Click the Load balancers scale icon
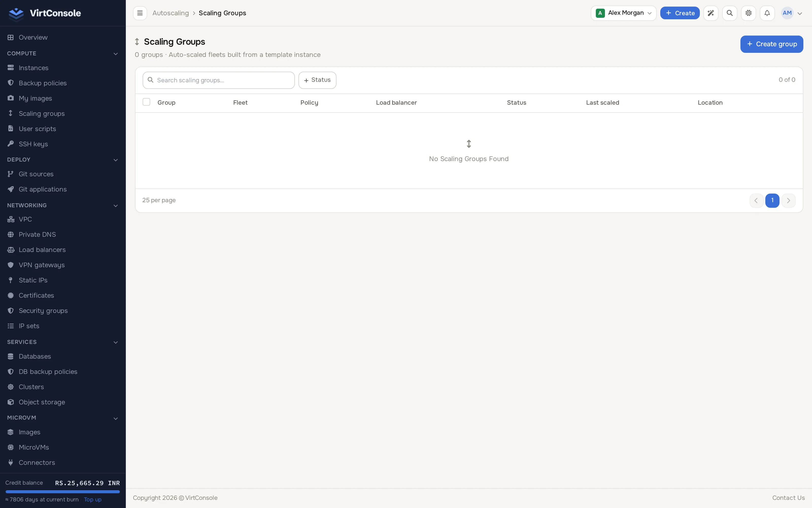This screenshot has width=812, height=508. 11,250
